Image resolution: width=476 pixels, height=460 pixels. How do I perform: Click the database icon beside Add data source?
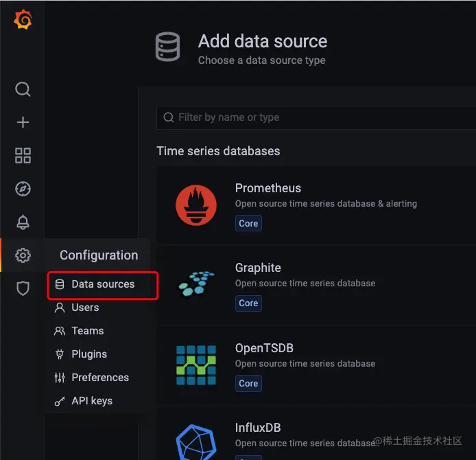pos(167,47)
